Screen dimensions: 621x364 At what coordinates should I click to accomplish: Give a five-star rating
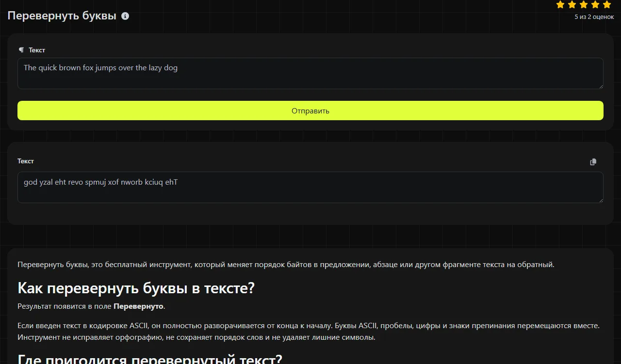pos(607,5)
